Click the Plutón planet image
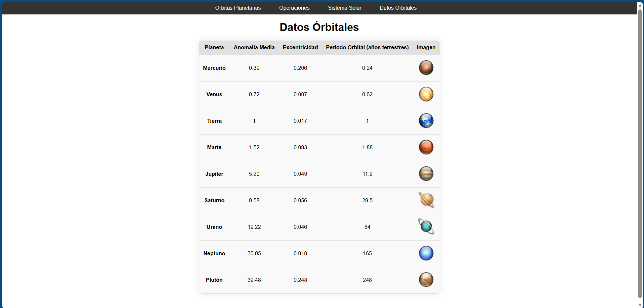The height and width of the screenshot is (308, 644). (x=426, y=280)
